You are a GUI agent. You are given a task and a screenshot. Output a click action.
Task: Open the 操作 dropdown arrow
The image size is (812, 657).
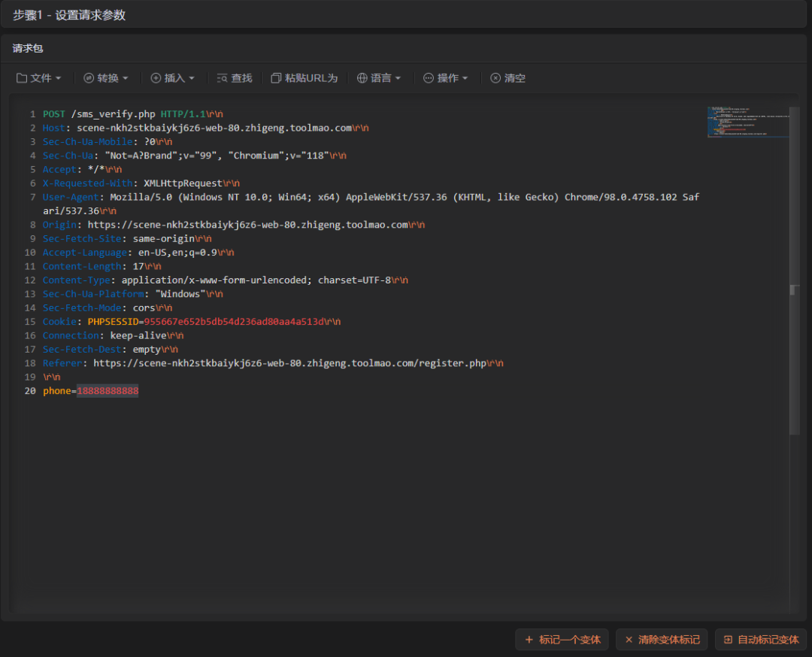[465, 78]
